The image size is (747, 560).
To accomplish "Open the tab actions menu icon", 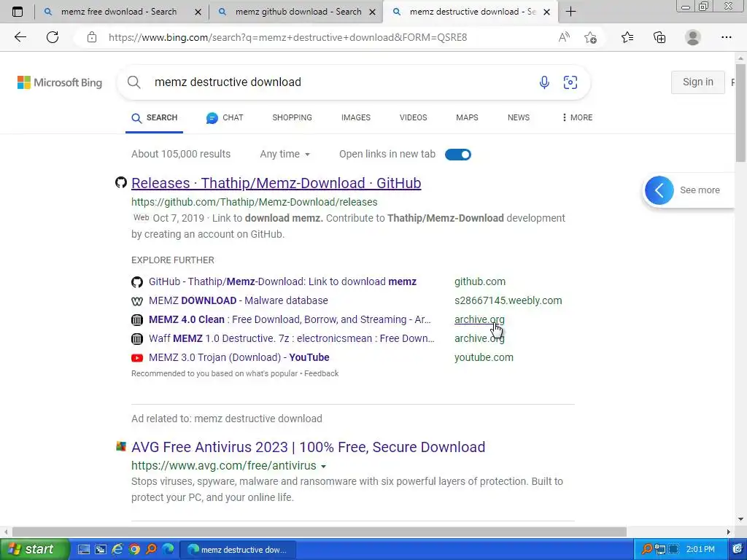I will click(x=18, y=12).
